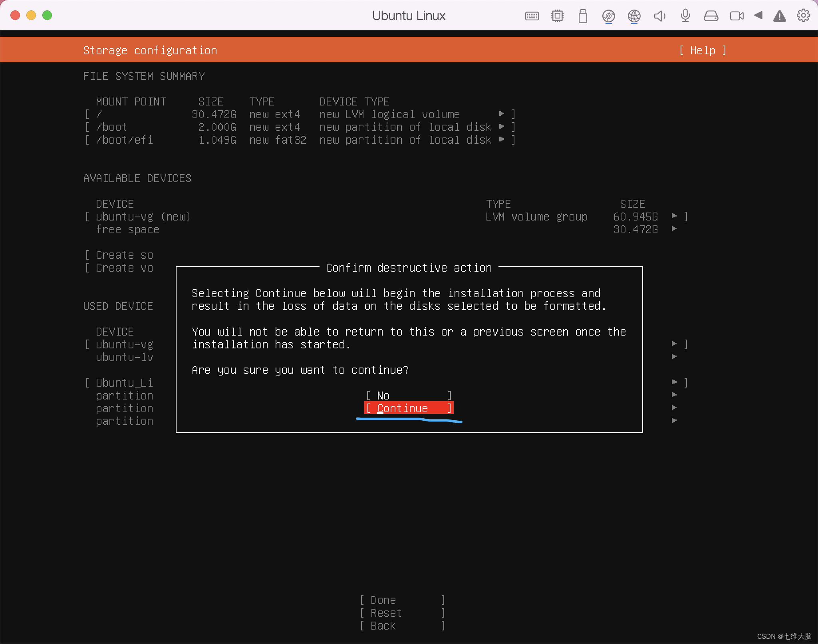Click the USB device icon
Screen dimensions: 818x644
pyautogui.click(x=583, y=16)
